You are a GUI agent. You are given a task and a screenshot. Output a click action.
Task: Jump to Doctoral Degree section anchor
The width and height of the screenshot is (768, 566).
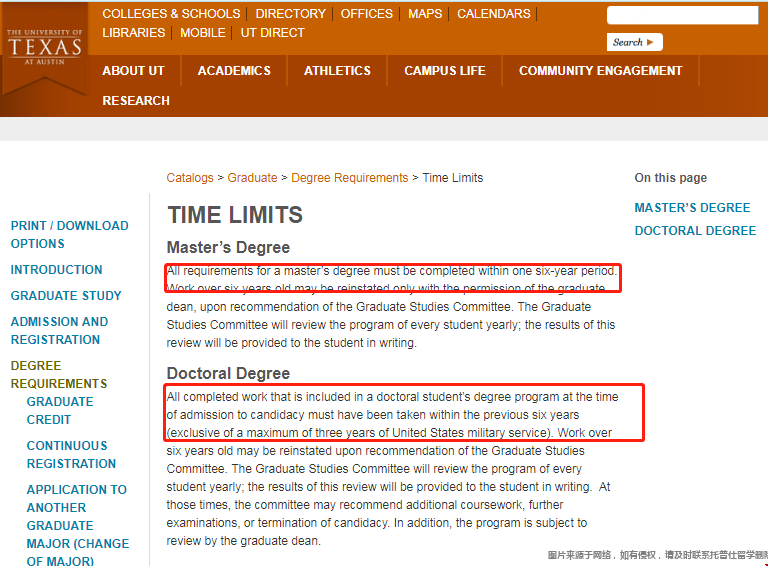coord(695,231)
